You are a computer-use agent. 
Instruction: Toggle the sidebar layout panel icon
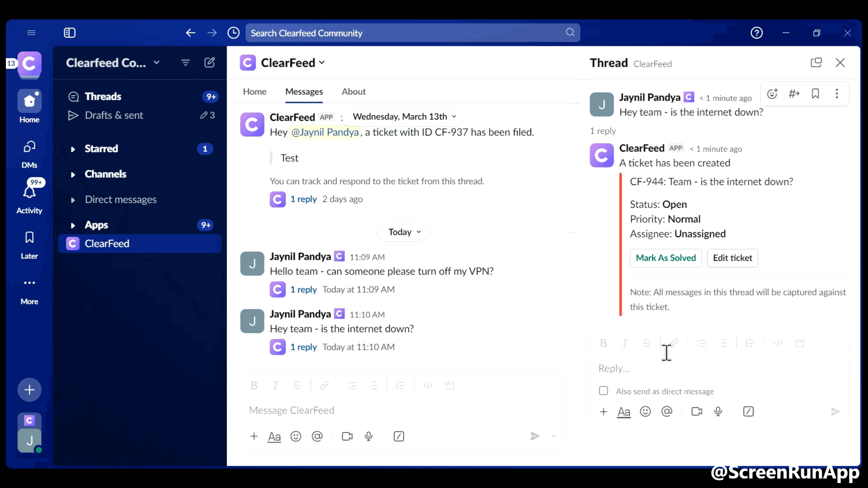click(x=70, y=33)
